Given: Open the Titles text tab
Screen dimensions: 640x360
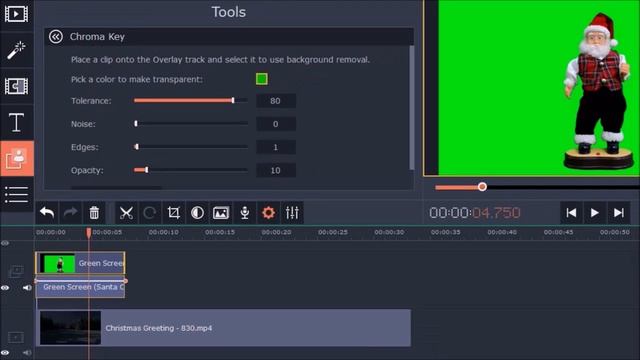Looking at the screenshot, I should point(16,122).
